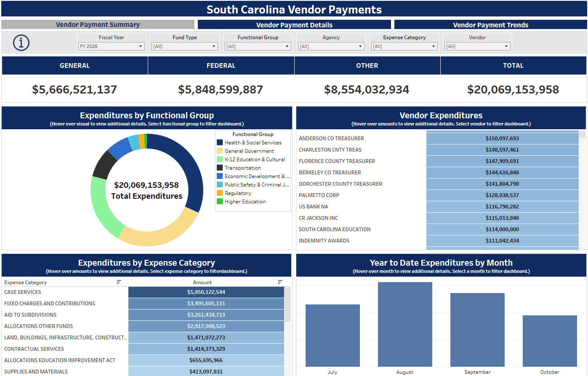Select the Higher Education legend entry
The image size is (588, 376).
245,202
